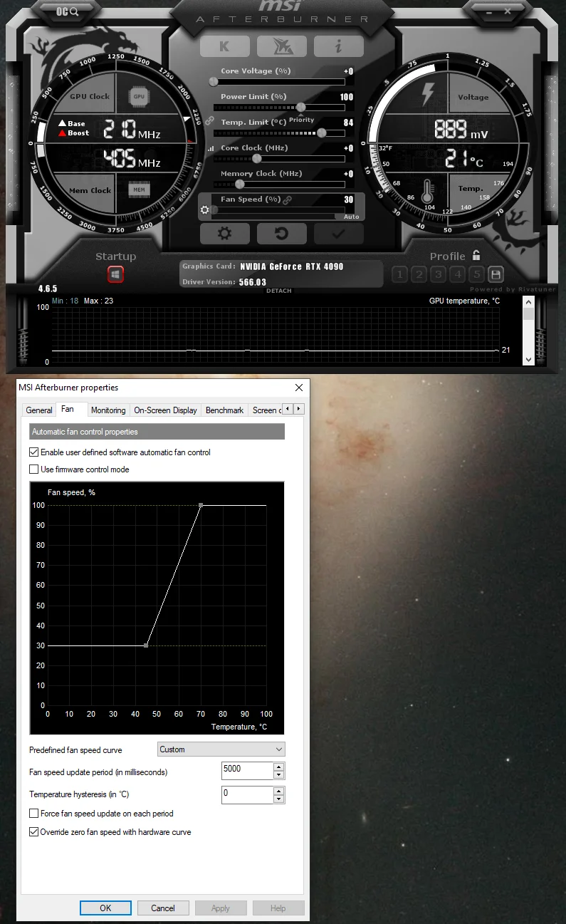Select profile slot 5
The height and width of the screenshot is (924, 566).
[x=477, y=274]
